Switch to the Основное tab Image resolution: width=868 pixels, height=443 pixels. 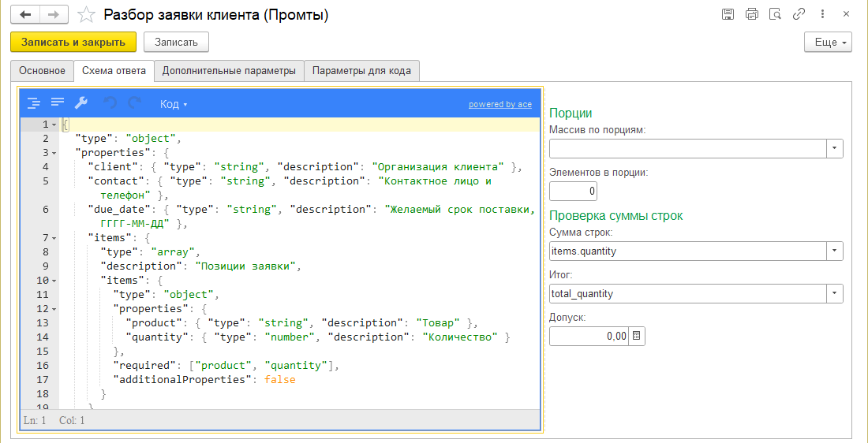[x=42, y=71]
